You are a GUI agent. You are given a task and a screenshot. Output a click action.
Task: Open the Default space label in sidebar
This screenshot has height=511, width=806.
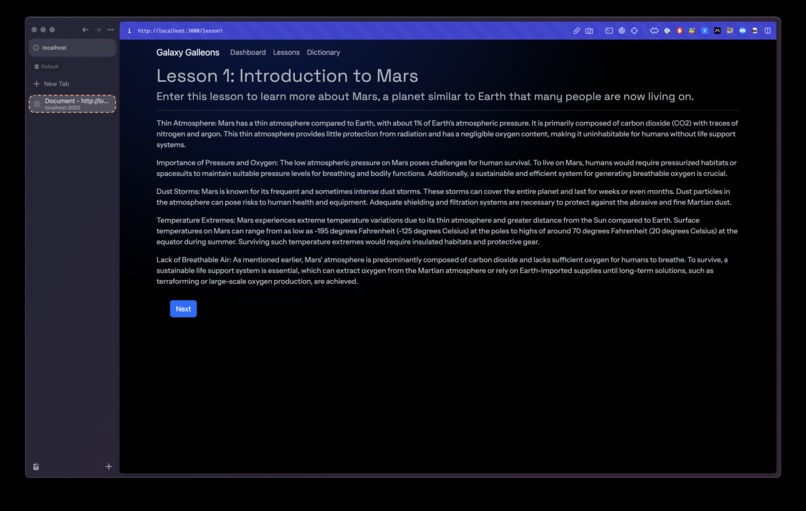tap(46, 66)
